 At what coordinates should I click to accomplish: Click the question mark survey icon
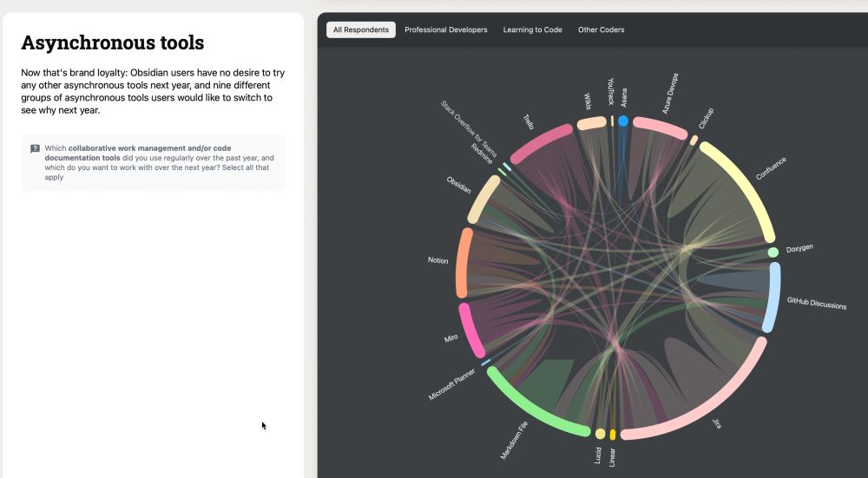35,149
